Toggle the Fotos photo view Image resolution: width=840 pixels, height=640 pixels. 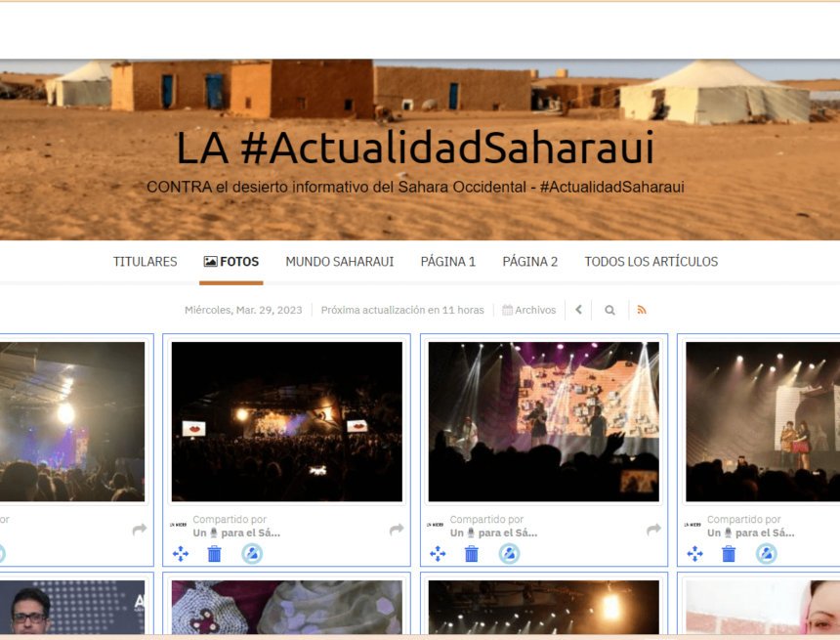point(231,261)
